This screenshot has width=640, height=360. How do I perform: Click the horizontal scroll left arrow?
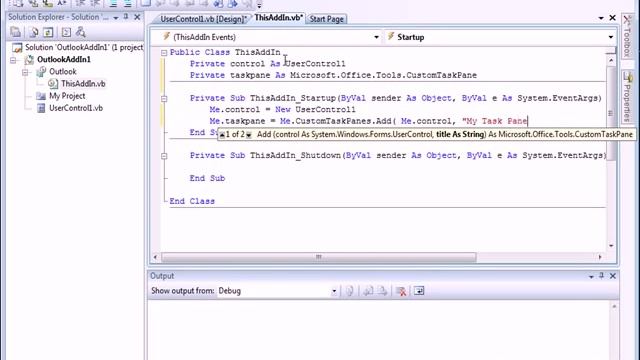[155, 257]
